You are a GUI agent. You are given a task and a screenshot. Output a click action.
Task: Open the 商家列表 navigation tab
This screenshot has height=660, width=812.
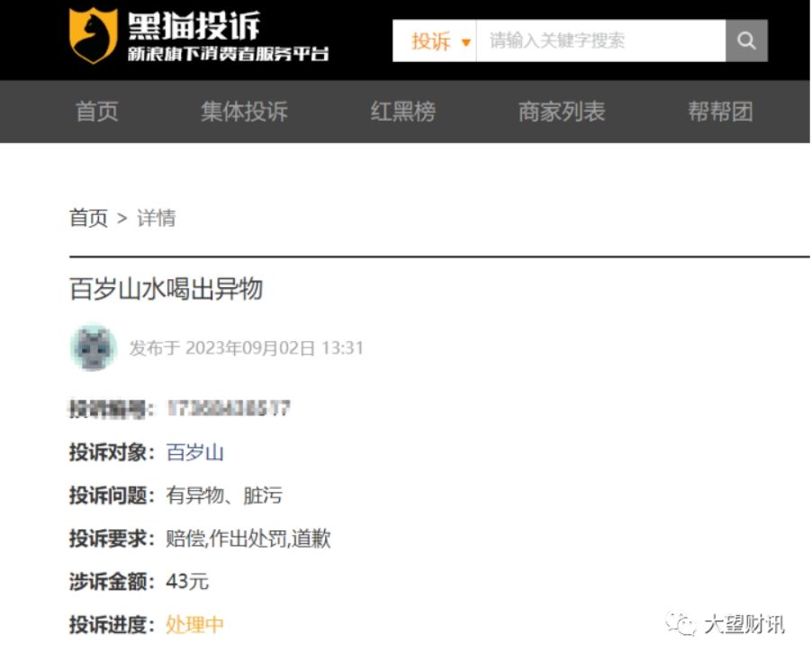coord(562,112)
